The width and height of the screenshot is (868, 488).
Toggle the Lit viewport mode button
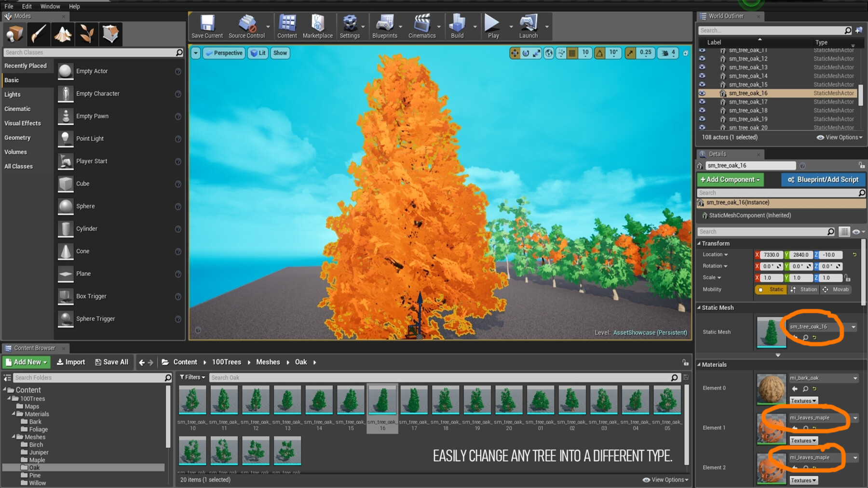pos(259,53)
